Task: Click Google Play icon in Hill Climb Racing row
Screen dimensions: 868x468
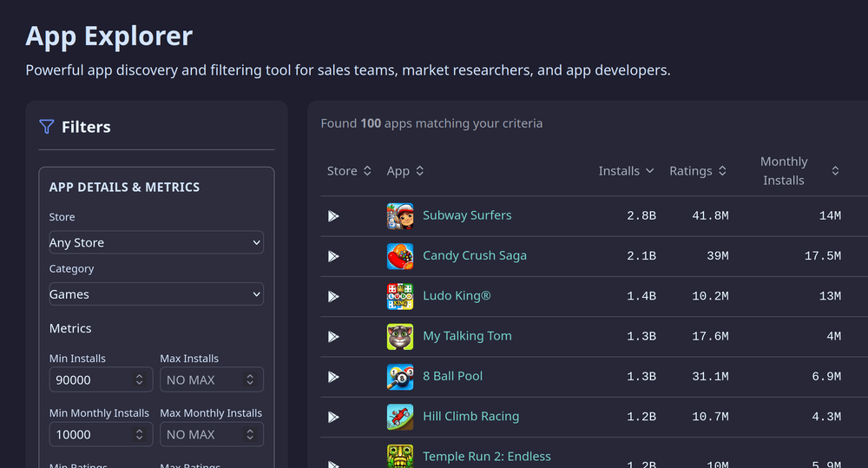Action: coord(333,417)
